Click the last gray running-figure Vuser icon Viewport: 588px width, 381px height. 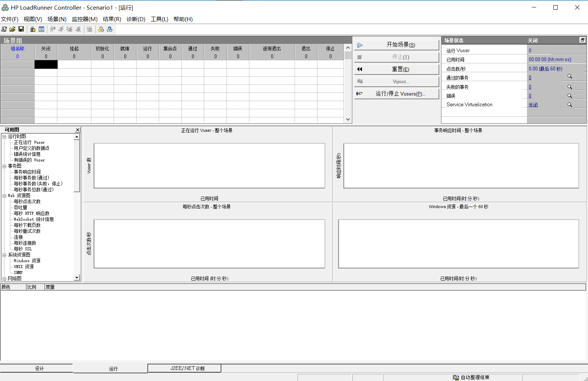tap(78, 29)
